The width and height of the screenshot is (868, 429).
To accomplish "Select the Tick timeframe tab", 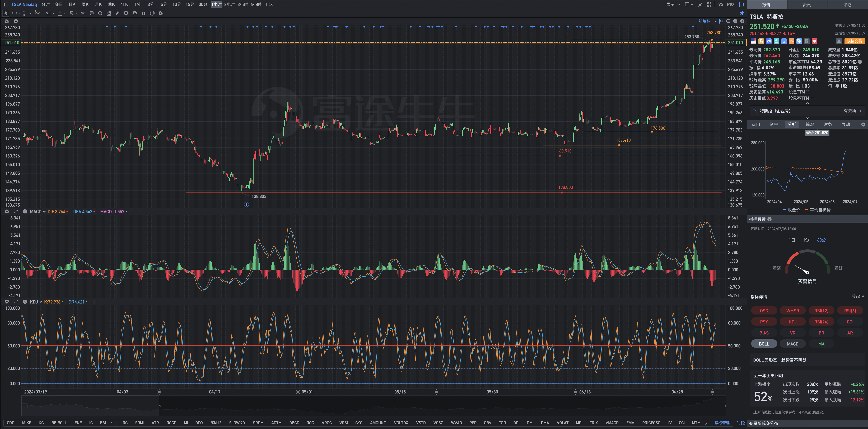I will click(269, 4).
